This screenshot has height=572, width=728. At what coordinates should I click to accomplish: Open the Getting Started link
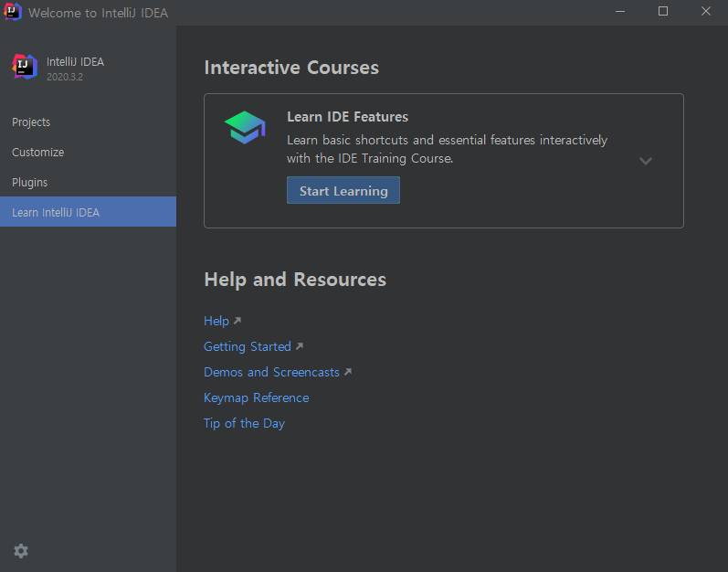[x=248, y=346]
